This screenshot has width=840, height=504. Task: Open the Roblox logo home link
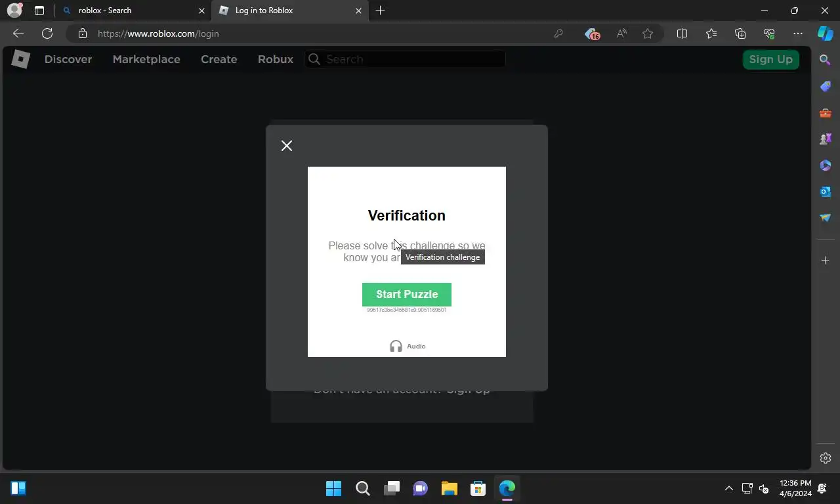point(20,59)
